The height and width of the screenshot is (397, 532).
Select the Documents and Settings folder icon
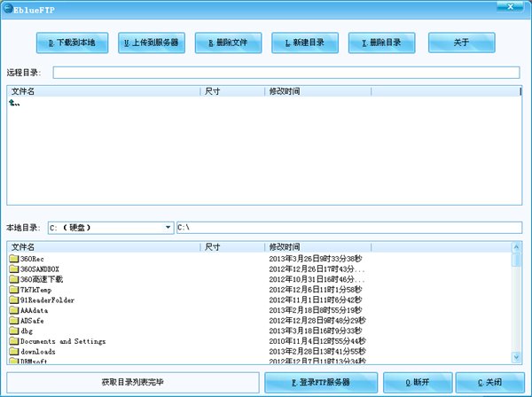coord(14,340)
